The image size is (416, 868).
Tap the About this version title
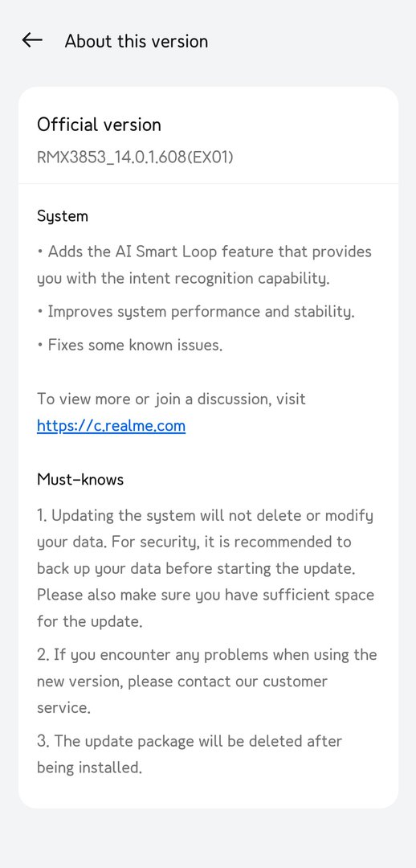tap(136, 41)
